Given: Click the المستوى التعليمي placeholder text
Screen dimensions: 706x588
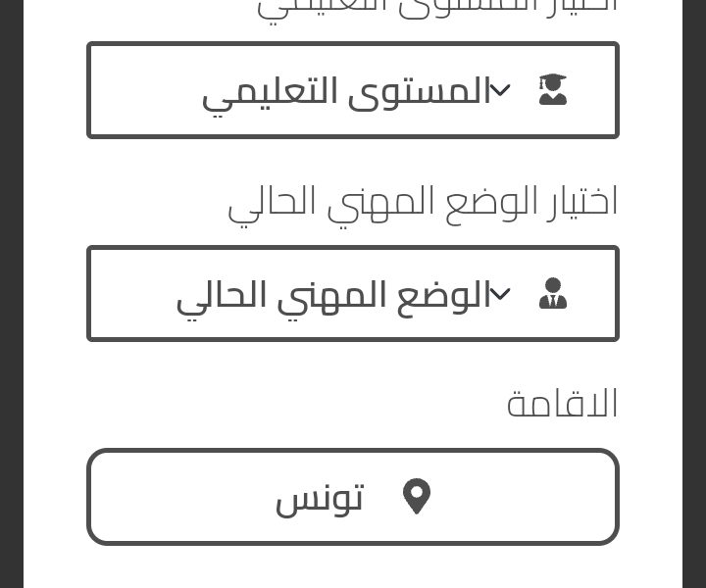Looking at the screenshot, I should pyautogui.click(x=346, y=94).
